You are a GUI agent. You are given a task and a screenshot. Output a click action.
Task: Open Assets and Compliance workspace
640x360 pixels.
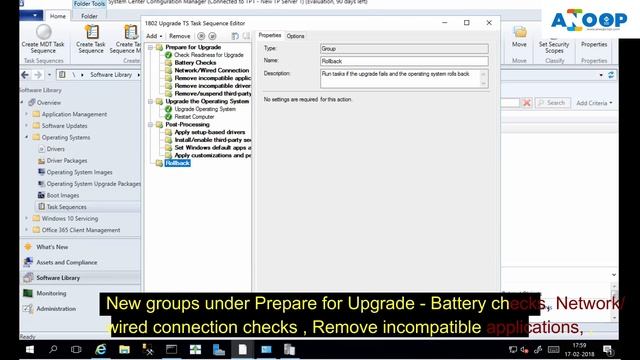click(67, 262)
